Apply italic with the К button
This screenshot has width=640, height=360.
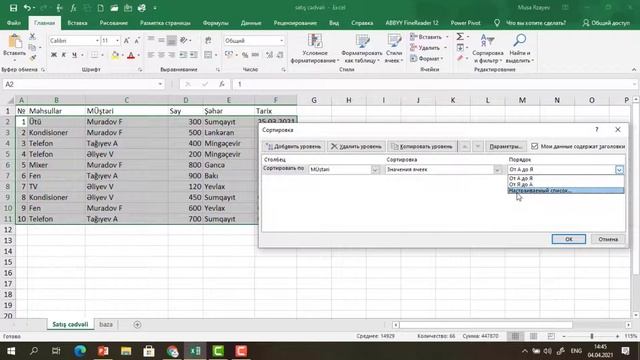point(64,55)
